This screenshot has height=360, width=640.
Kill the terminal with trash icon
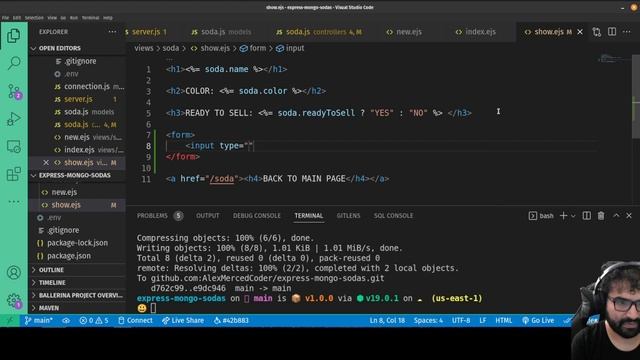(601, 216)
